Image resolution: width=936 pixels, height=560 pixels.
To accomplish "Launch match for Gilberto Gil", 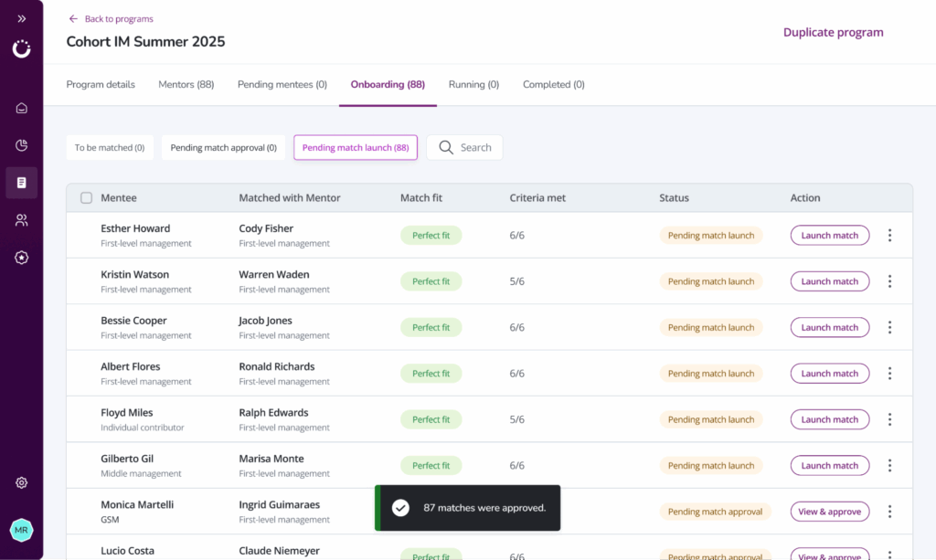I will (830, 465).
